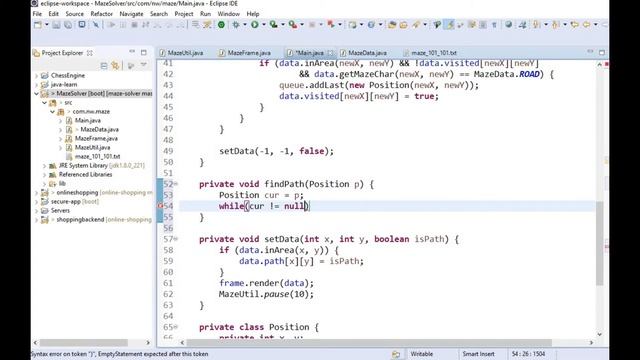Collapse the Position class fold at line 65
The width and height of the screenshot is (640, 360).
coord(176,327)
